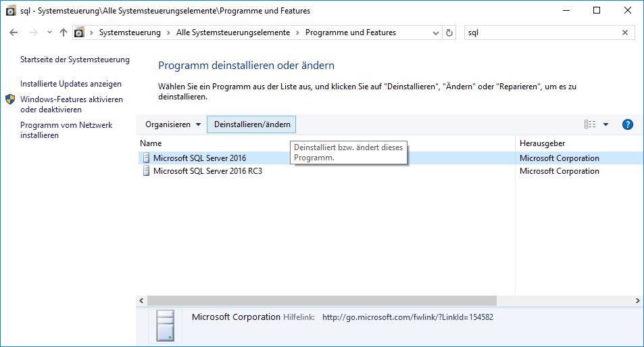This screenshot has height=347, width=644.
Task: Open the recent locations dropdown chevron
Action: [49, 32]
